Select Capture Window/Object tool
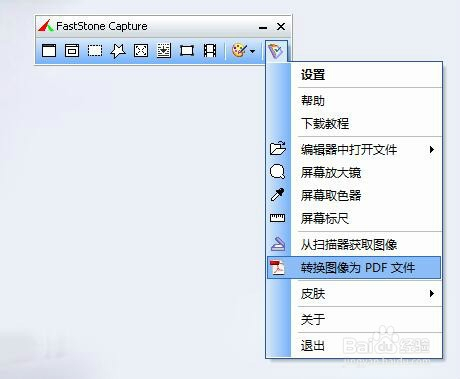 pos(72,51)
